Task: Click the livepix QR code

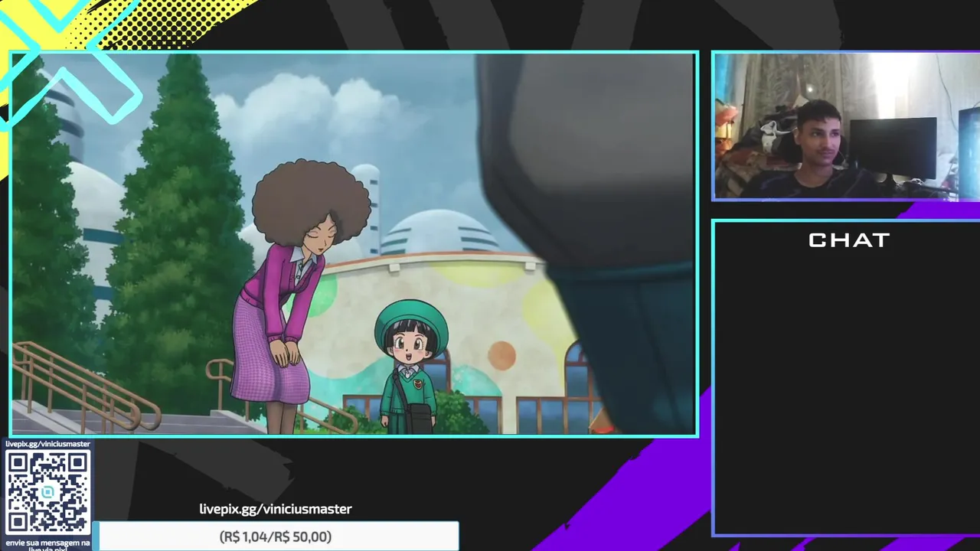Action: point(47,492)
